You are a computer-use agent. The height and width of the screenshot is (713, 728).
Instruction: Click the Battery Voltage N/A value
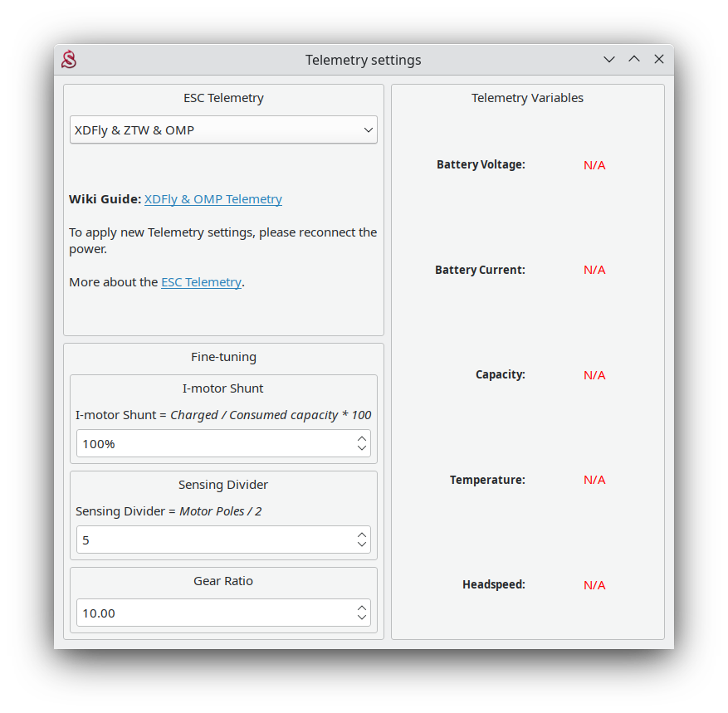[x=594, y=165]
